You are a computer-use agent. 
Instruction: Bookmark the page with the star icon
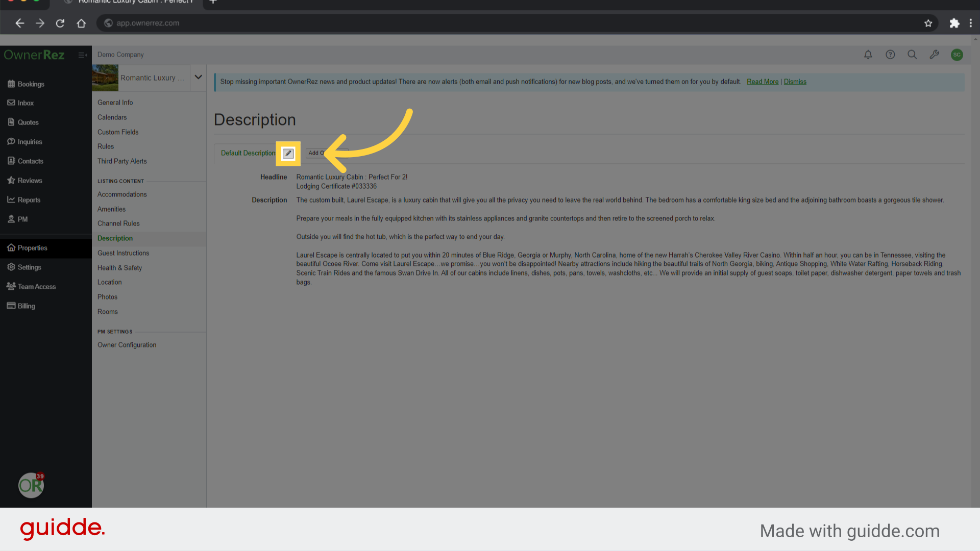click(928, 23)
